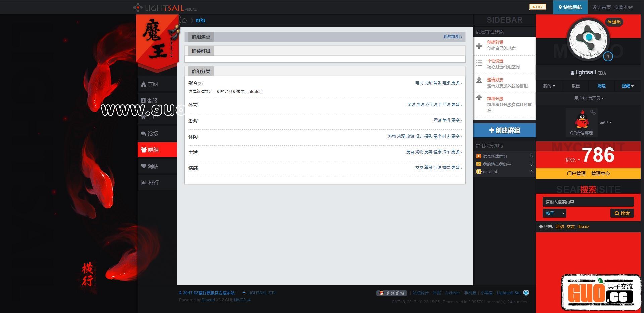Click the 在线咨询 QQ chat icon

point(391,293)
